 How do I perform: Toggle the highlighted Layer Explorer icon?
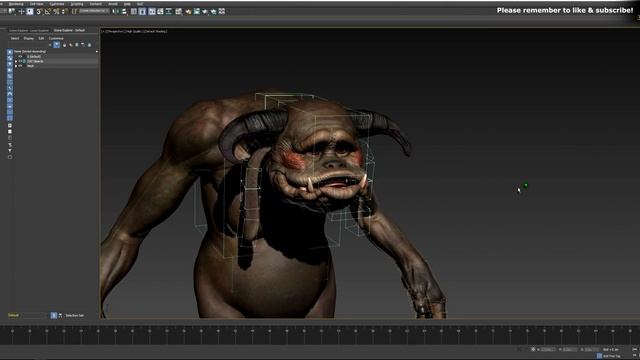142,11
